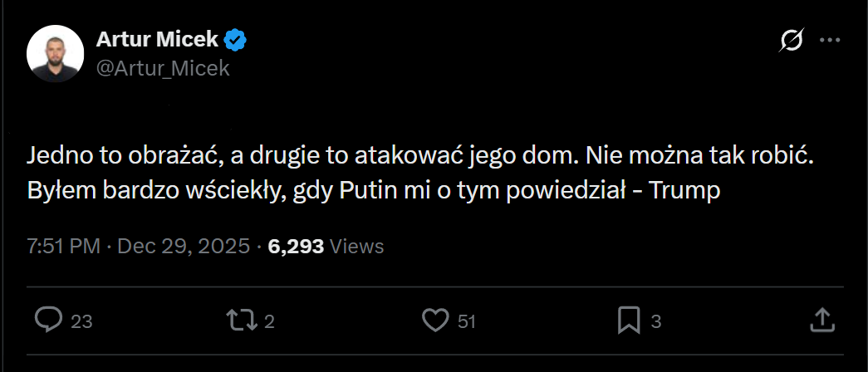Click the reply count 23
The image size is (868, 372).
click(x=81, y=321)
